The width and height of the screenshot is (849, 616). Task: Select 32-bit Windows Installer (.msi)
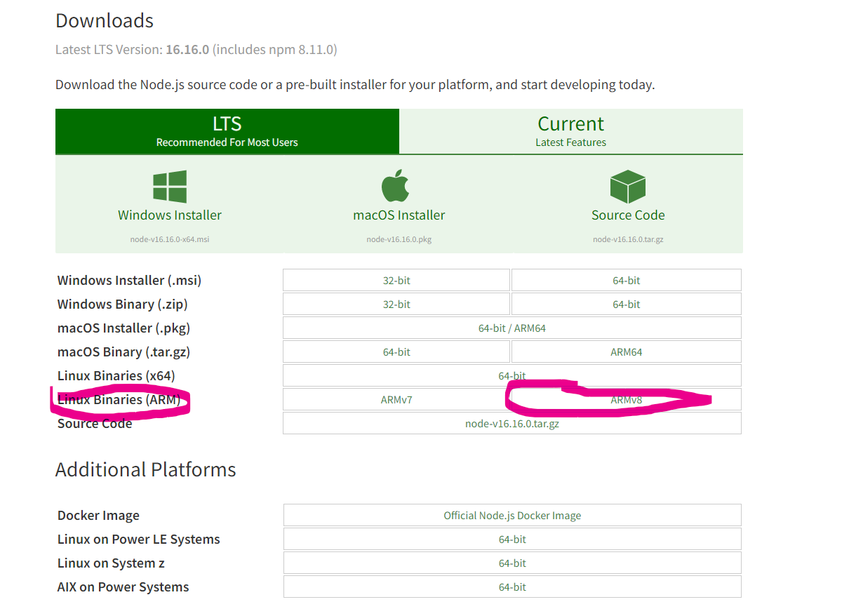tap(396, 281)
